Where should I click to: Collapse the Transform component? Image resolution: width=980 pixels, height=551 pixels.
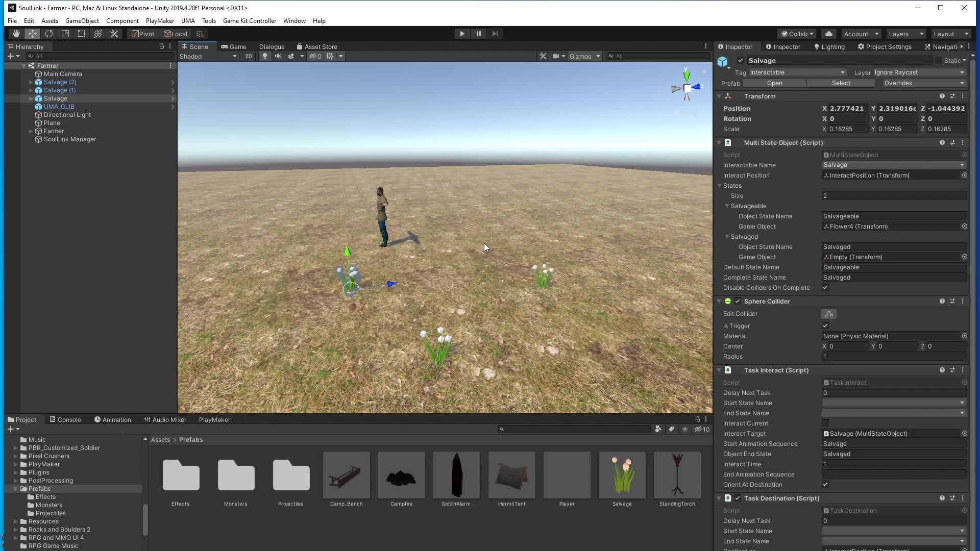click(719, 96)
